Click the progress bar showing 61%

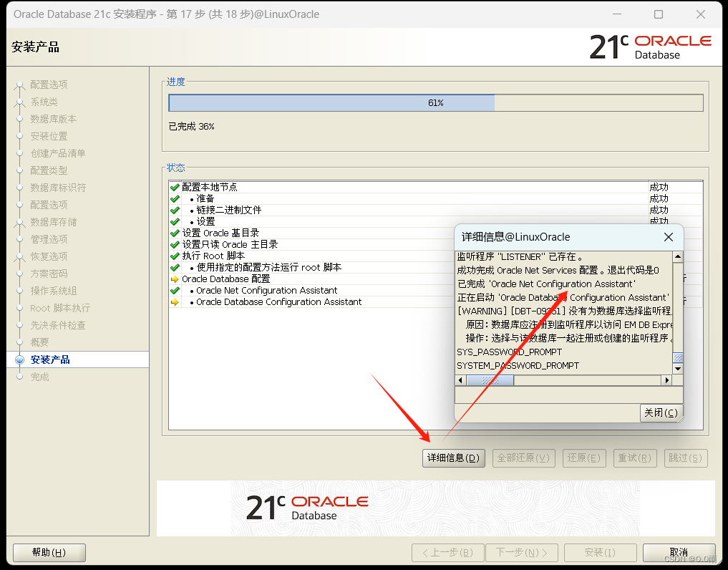pyautogui.click(x=436, y=102)
